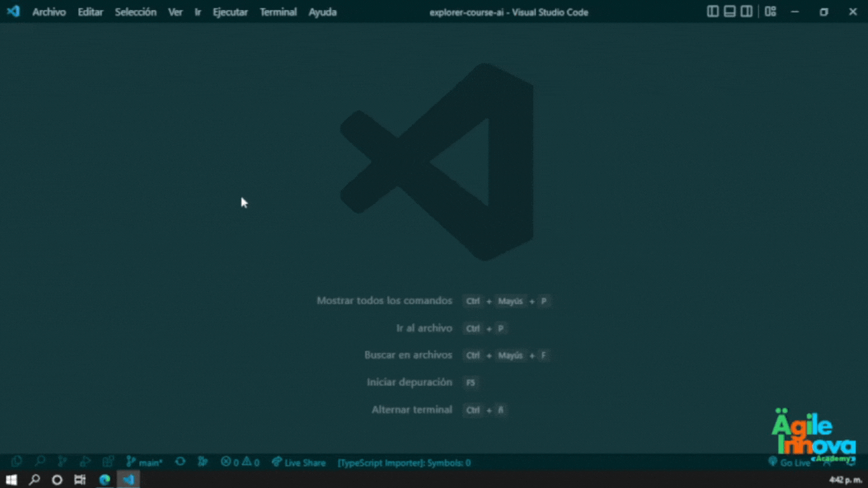Restore down the VS Code window
Viewport: 868px width, 488px height.
click(x=824, y=11)
